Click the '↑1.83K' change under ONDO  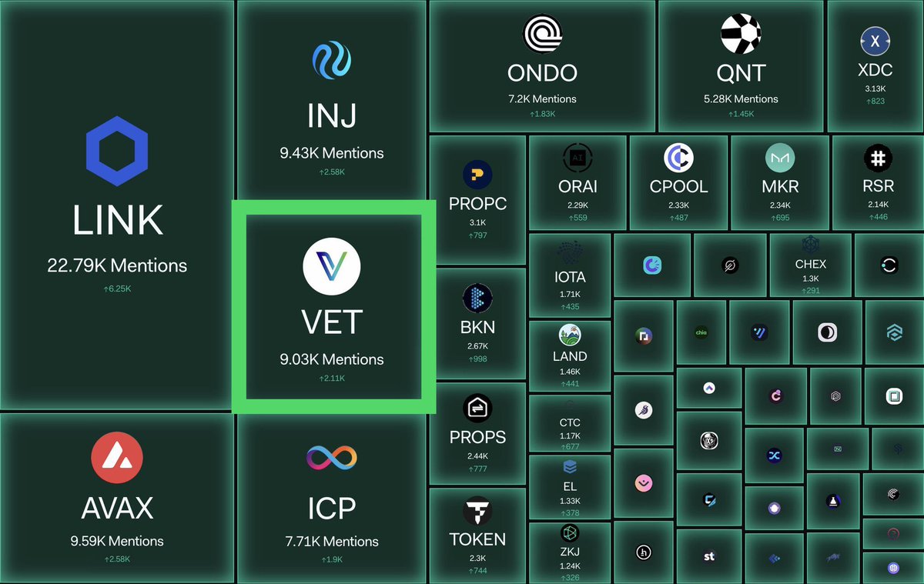coord(542,114)
